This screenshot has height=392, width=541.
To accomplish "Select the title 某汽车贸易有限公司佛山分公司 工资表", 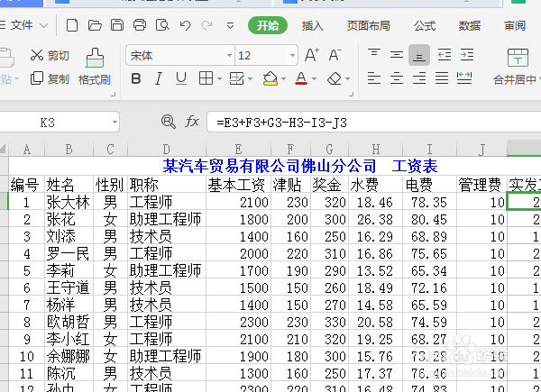I will (300, 166).
